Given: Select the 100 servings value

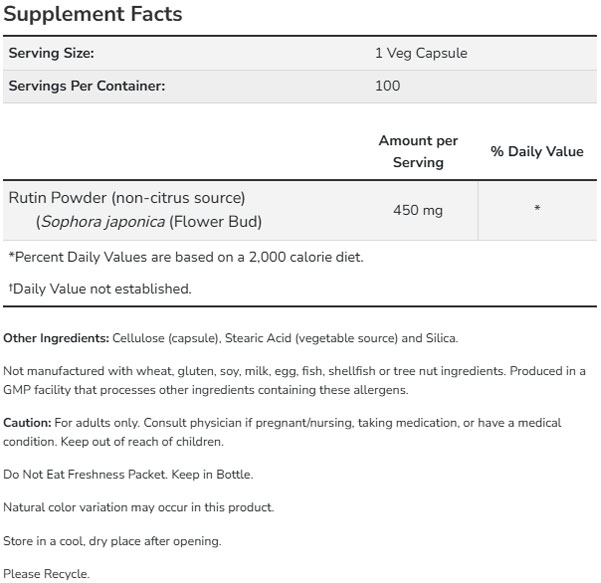Looking at the screenshot, I should click(x=387, y=86).
